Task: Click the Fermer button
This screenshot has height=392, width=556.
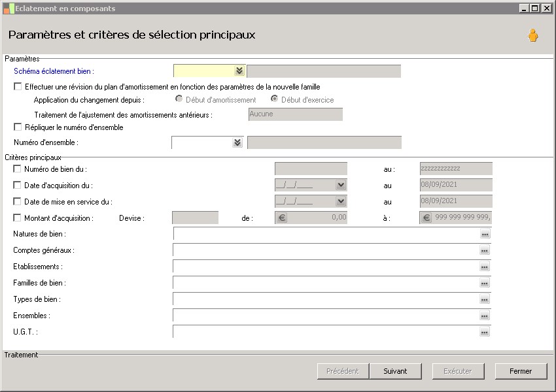Action: (521, 371)
